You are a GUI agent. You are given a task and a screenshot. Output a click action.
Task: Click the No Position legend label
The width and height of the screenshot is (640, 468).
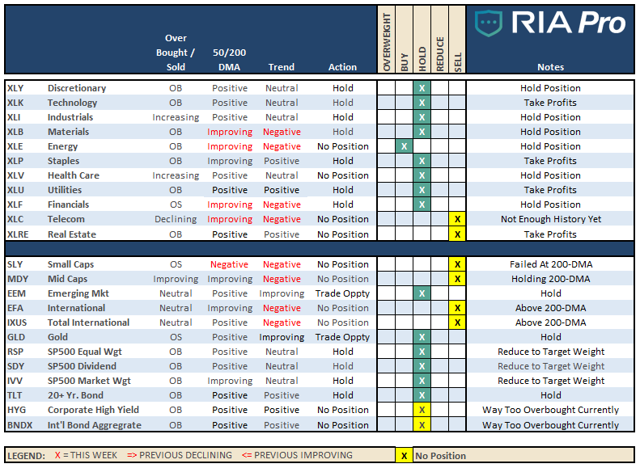(x=440, y=456)
